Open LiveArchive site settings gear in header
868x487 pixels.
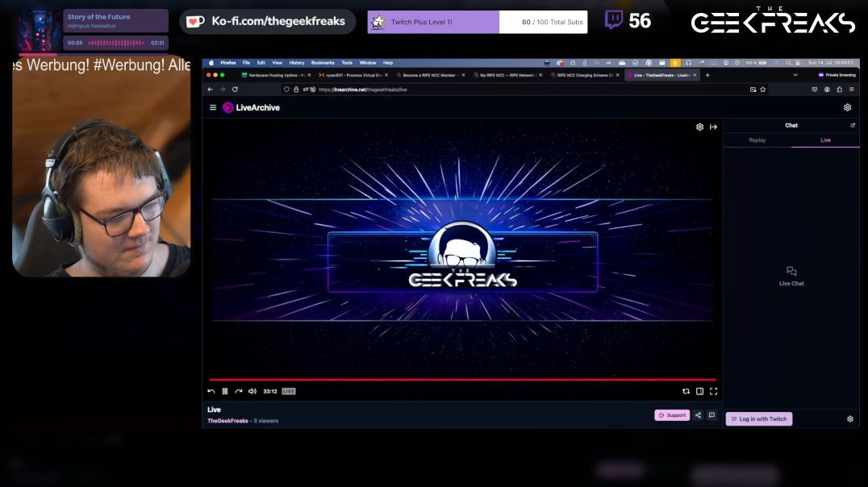pos(847,107)
